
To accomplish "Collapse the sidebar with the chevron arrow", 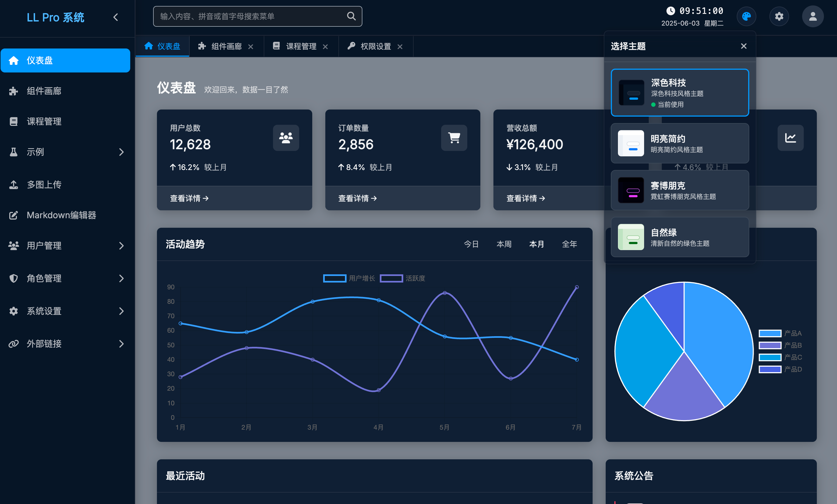I will (x=116, y=17).
